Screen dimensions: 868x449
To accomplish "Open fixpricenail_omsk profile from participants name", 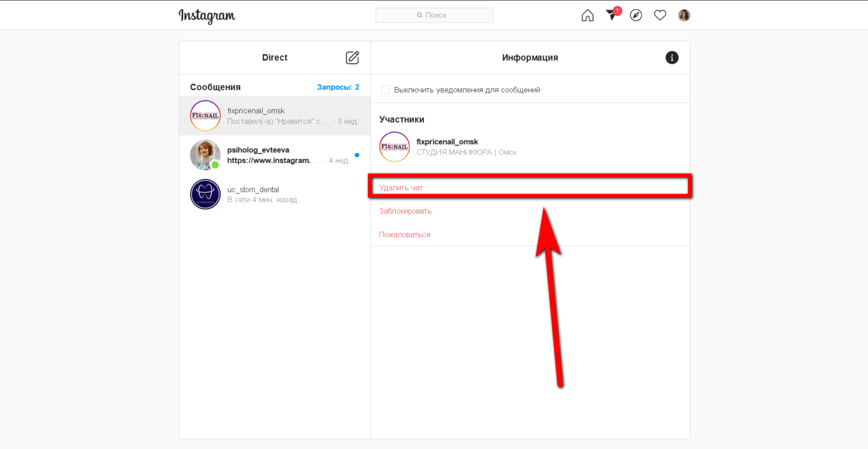I will (x=447, y=142).
